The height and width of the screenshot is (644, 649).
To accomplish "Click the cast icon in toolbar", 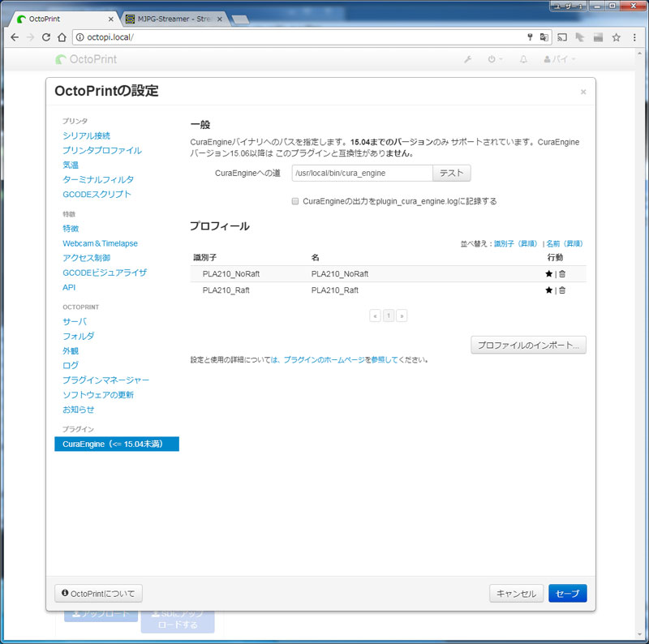I will tap(562, 37).
